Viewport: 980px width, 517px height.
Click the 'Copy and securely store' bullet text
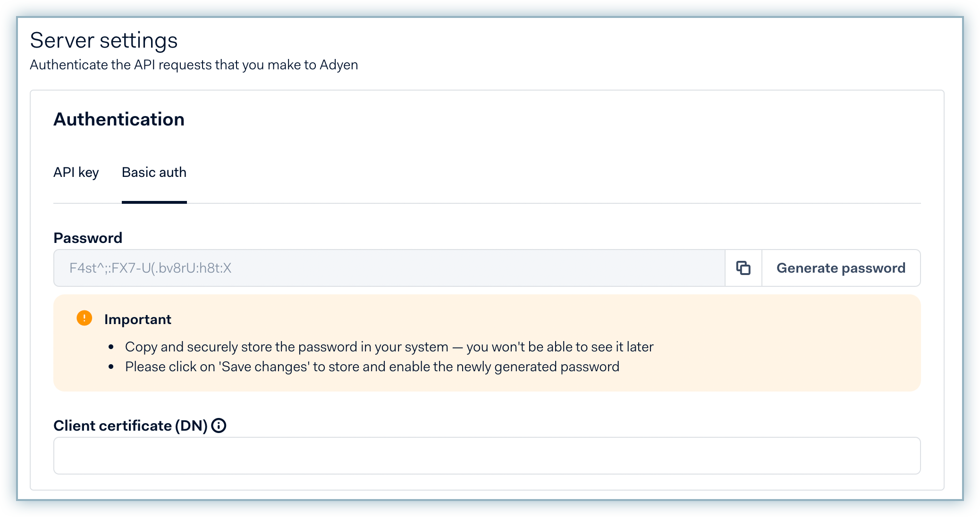tap(389, 347)
